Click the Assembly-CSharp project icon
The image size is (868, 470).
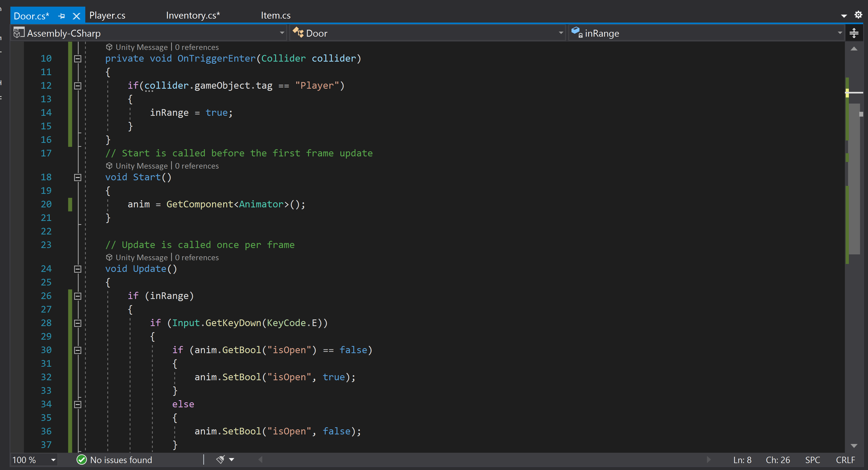(19, 33)
